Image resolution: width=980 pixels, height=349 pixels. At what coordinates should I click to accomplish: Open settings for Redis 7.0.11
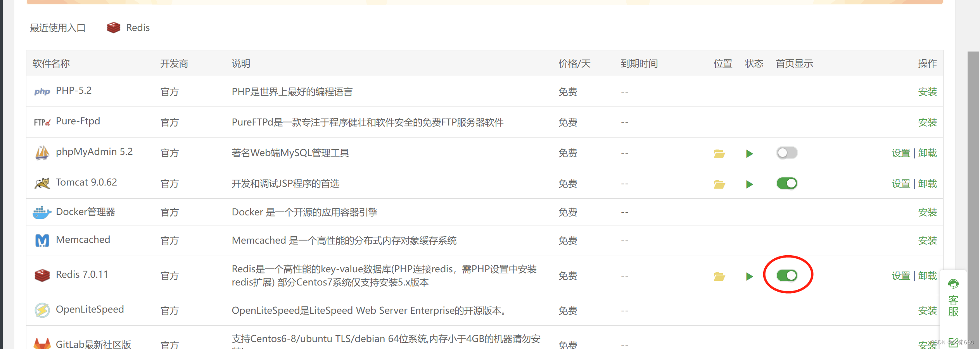pyautogui.click(x=900, y=276)
